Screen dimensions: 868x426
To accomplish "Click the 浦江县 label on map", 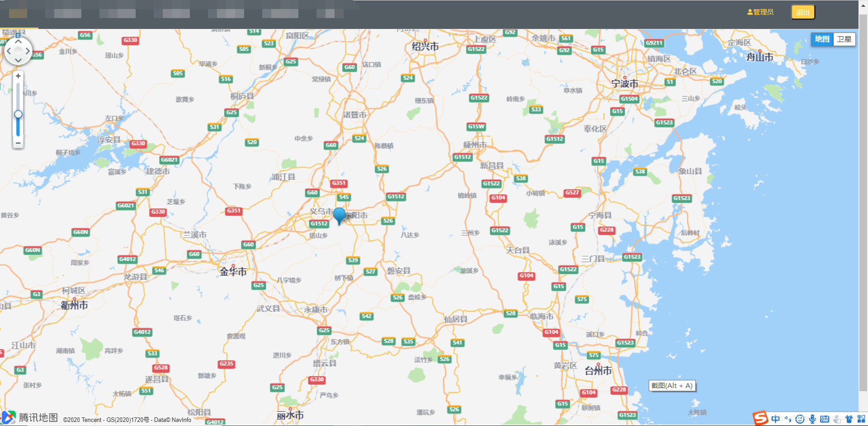I will pyautogui.click(x=283, y=177).
